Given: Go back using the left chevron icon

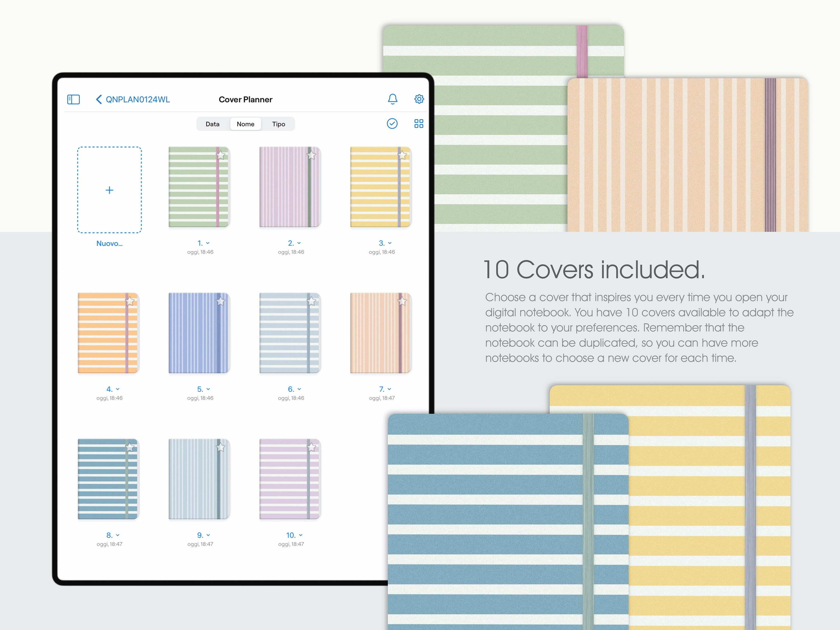Looking at the screenshot, I should pyautogui.click(x=99, y=99).
